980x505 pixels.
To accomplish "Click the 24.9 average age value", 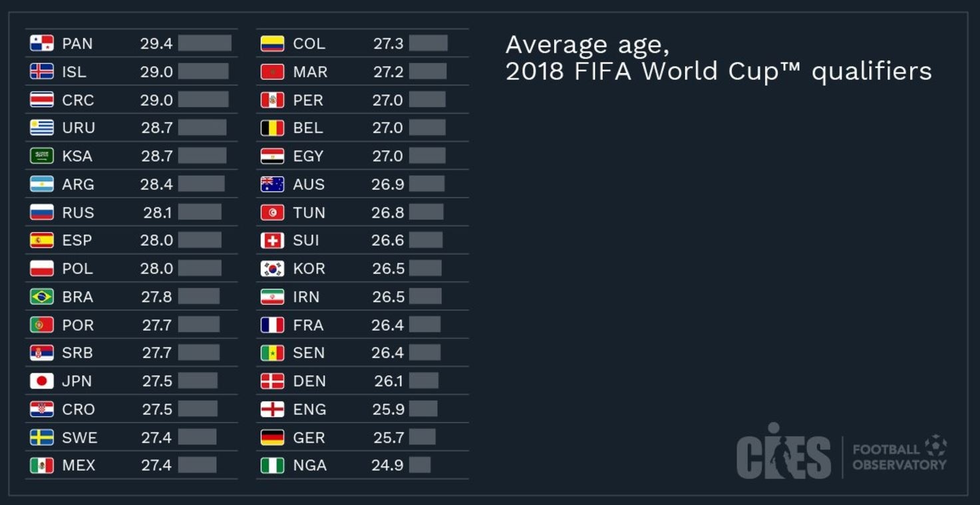I will point(387,466).
